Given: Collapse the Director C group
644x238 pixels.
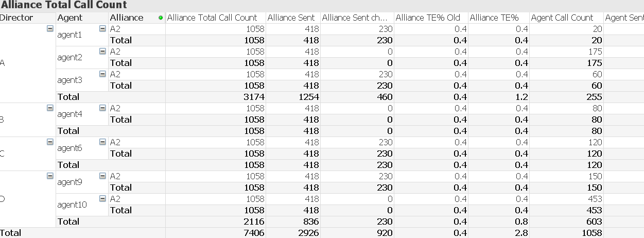Looking at the screenshot, I should point(50,142).
